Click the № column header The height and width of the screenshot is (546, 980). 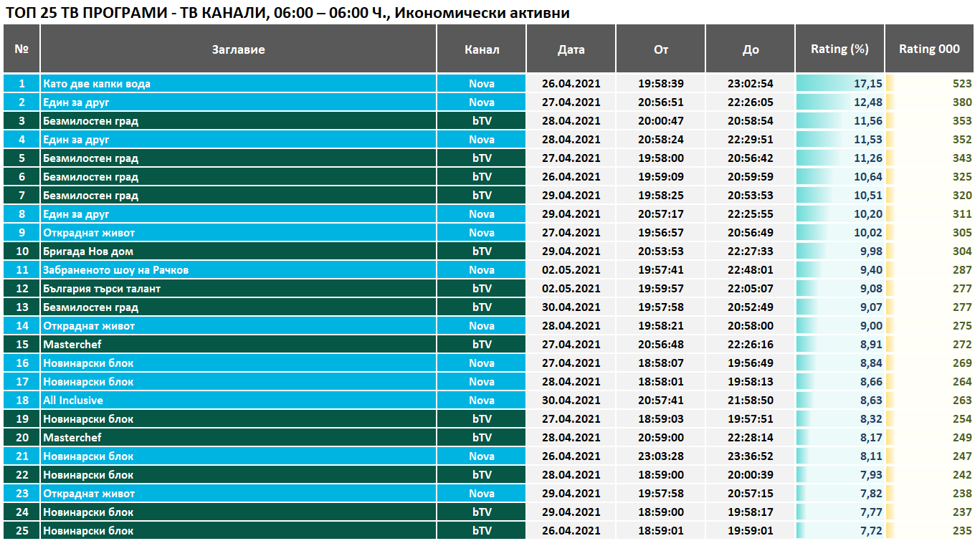22,49
